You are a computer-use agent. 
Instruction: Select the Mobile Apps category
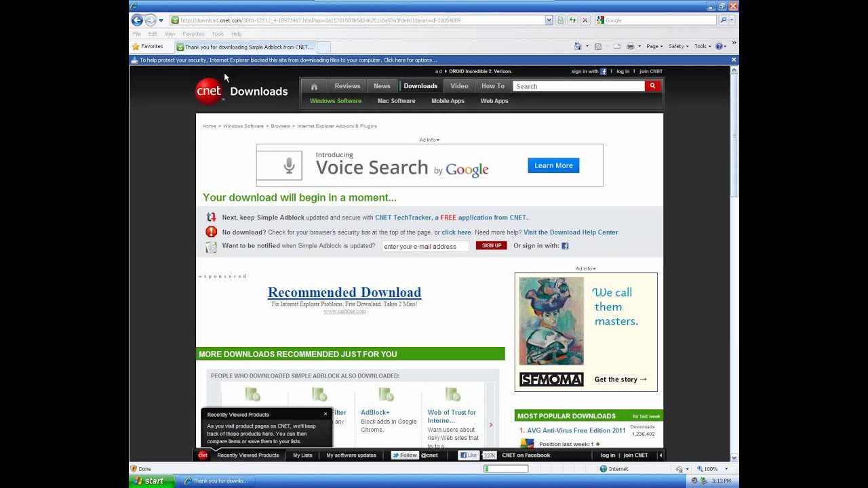[448, 101]
